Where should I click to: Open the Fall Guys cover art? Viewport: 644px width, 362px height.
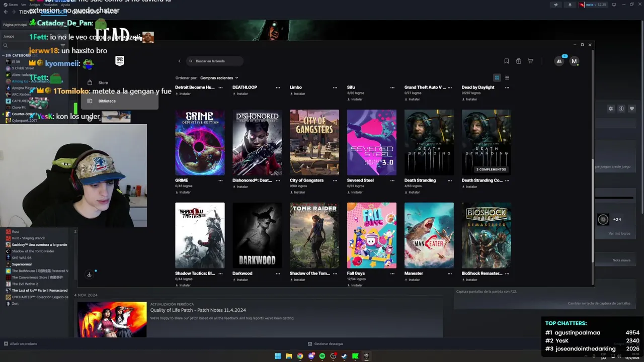coord(372,235)
